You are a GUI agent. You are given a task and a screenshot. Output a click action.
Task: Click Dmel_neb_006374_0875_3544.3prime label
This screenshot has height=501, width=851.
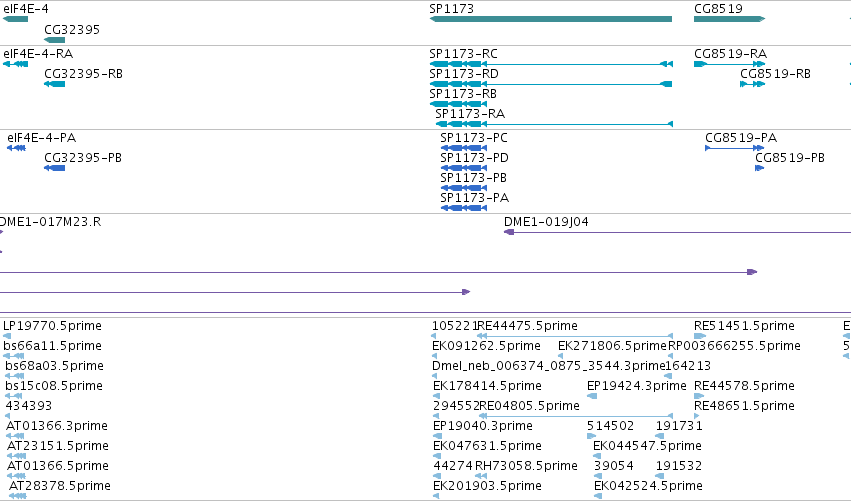pyautogui.click(x=549, y=366)
